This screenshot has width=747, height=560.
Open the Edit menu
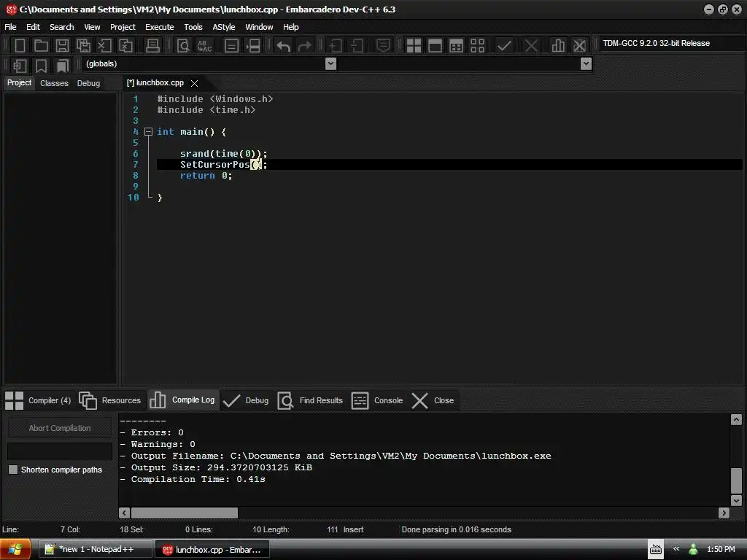(x=33, y=27)
